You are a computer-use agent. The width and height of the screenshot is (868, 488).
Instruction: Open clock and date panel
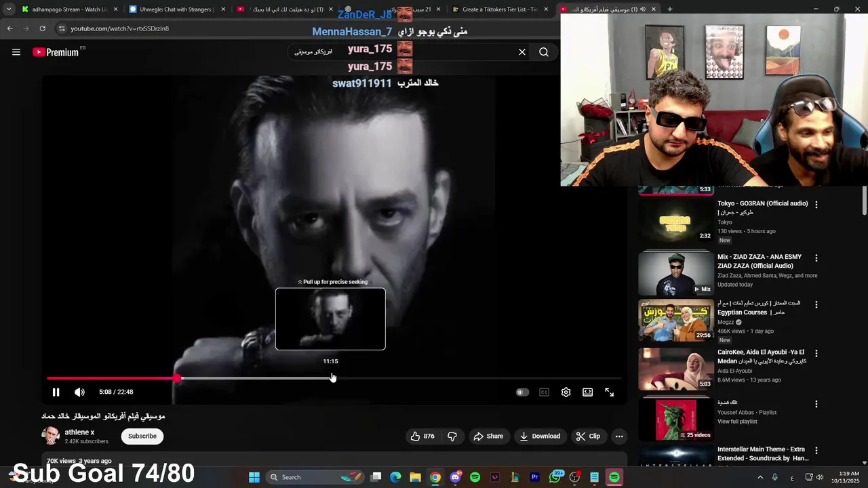(844, 477)
